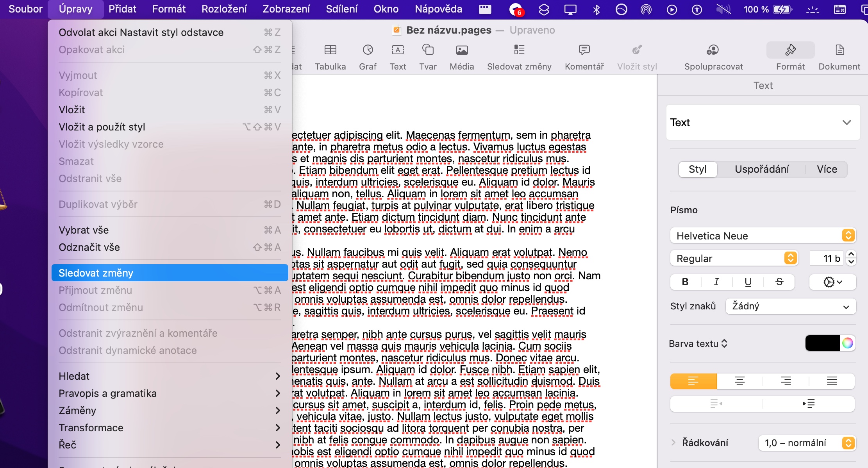Select center text alignment

[739, 381]
